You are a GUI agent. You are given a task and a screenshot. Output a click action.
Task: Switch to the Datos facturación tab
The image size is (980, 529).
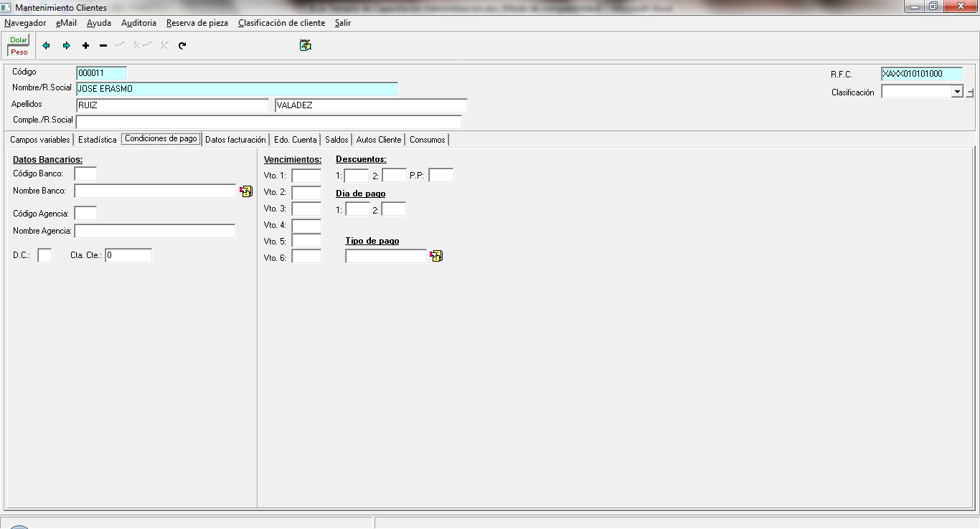click(x=235, y=140)
